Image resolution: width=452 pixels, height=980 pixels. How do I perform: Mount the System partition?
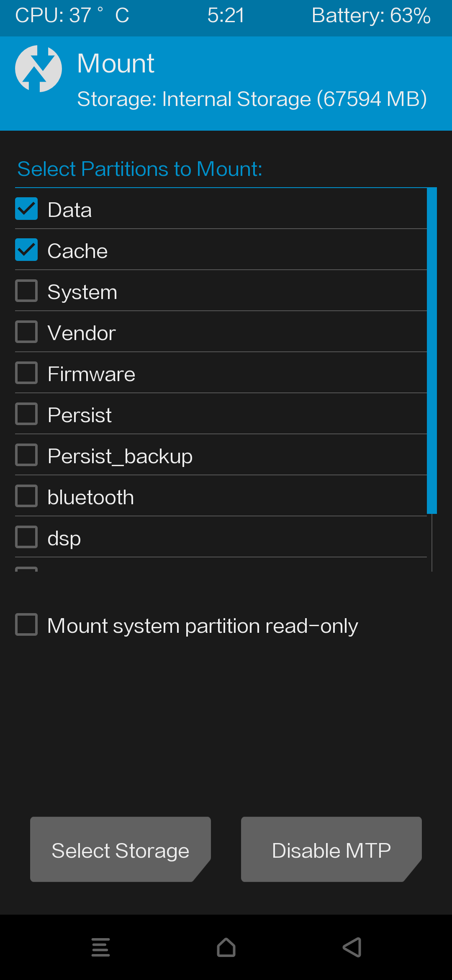26,291
